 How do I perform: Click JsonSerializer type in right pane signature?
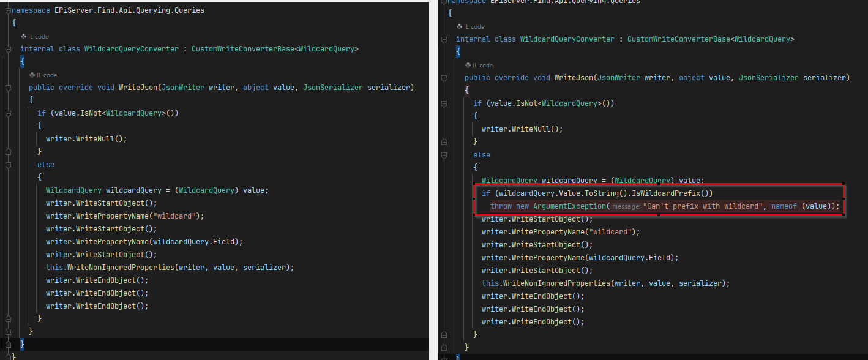pyautogui.click(x=768, y=78)
